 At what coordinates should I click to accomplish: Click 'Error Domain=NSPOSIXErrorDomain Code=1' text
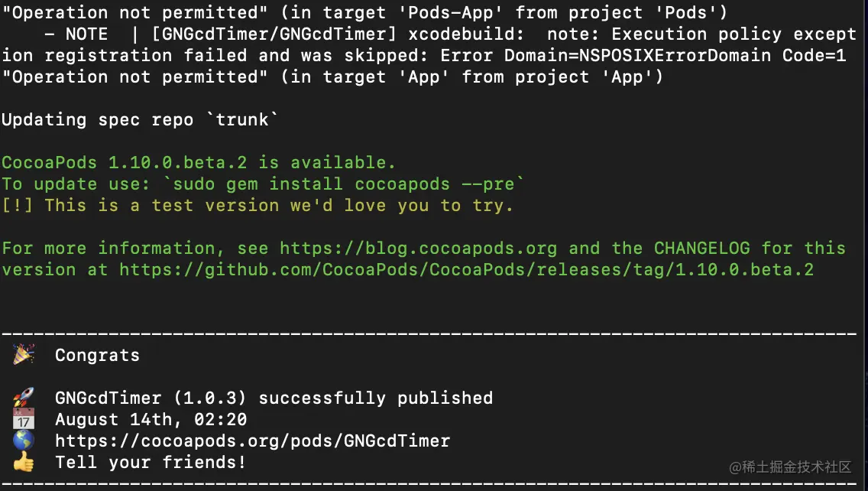(x=643, y=56)
